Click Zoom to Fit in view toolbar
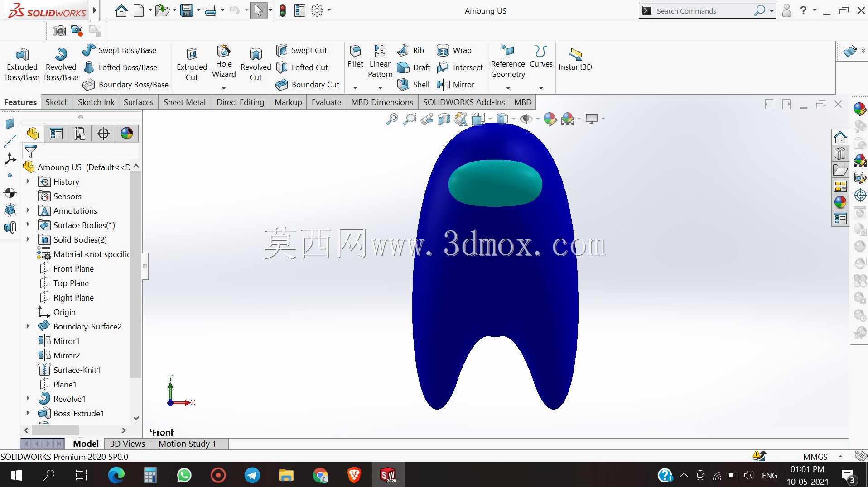868x487 pixels. point(392,119)
